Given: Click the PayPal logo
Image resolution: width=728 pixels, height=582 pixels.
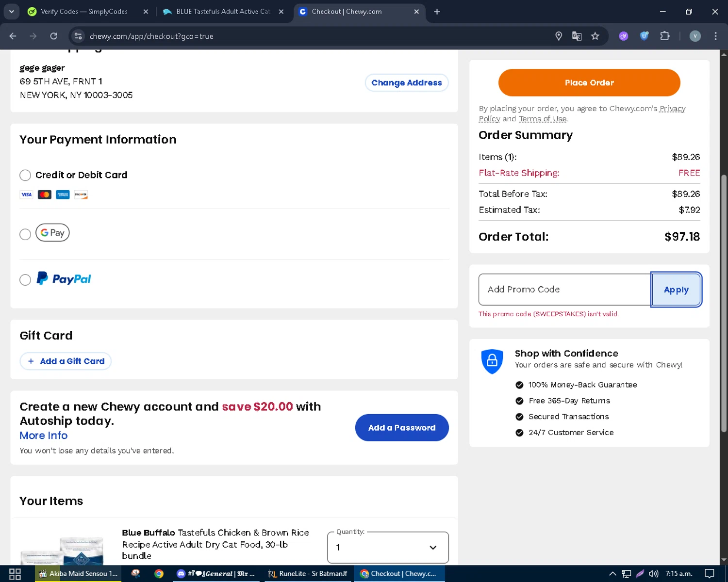Looking at the screenshot, I should (64, 278).
